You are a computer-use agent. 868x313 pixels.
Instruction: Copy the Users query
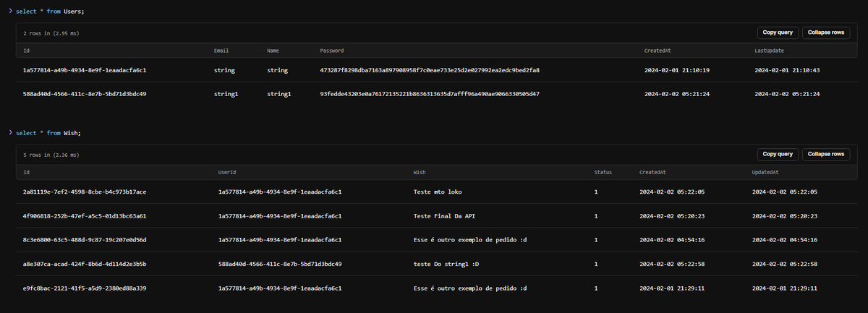[778, 33]
